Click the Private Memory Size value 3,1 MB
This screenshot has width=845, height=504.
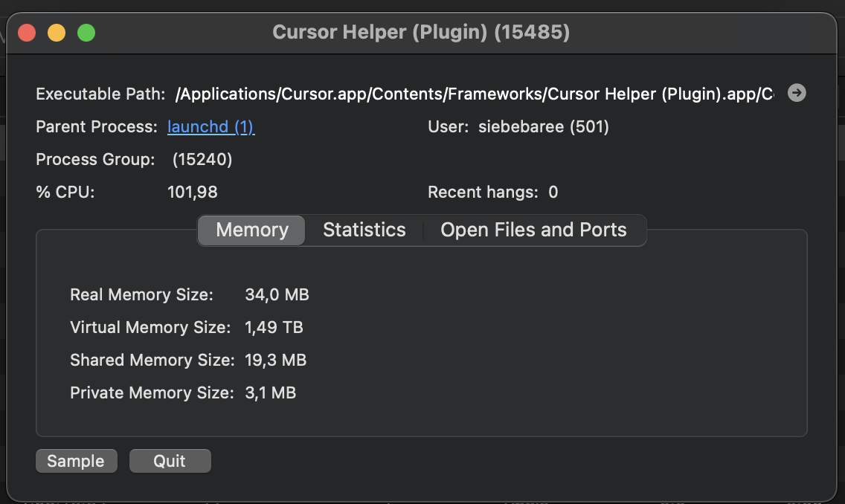tap(270, 392)
